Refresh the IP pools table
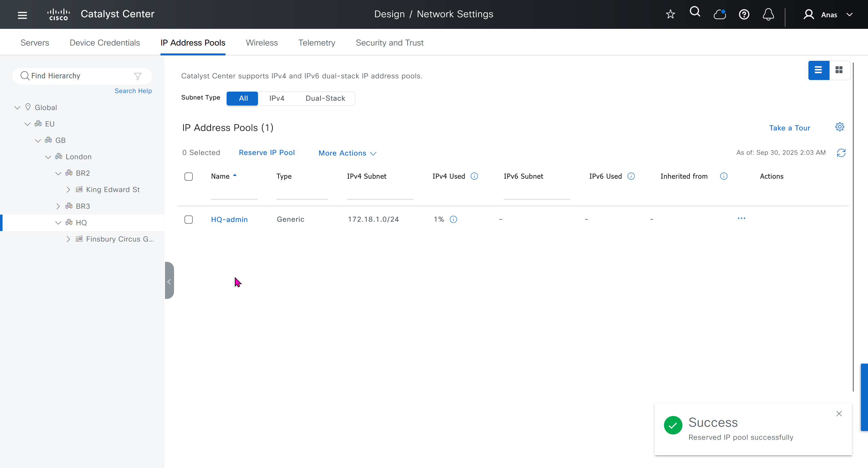This screenshot has height=468, width=868. click(x=841, y=153)
